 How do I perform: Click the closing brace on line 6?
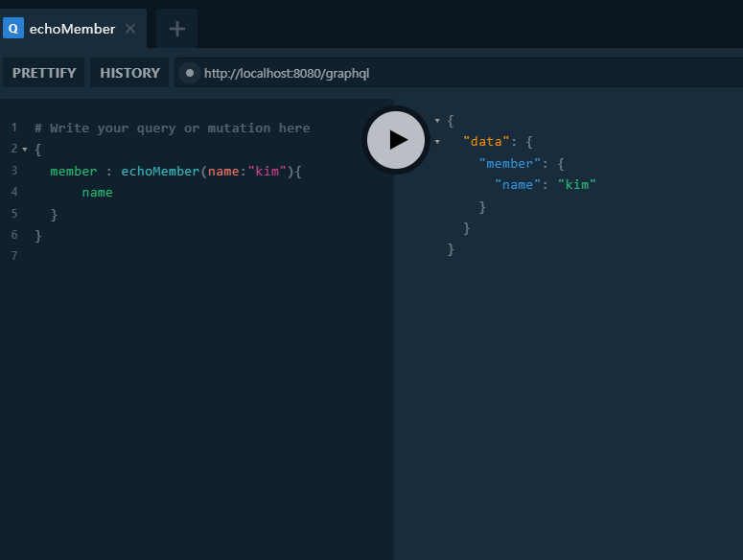(x=38, y=236)
